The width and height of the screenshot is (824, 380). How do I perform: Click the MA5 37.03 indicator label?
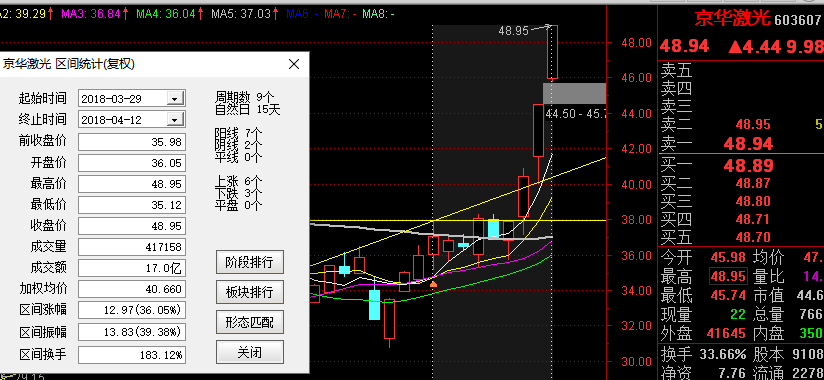[x=241, y=14]
